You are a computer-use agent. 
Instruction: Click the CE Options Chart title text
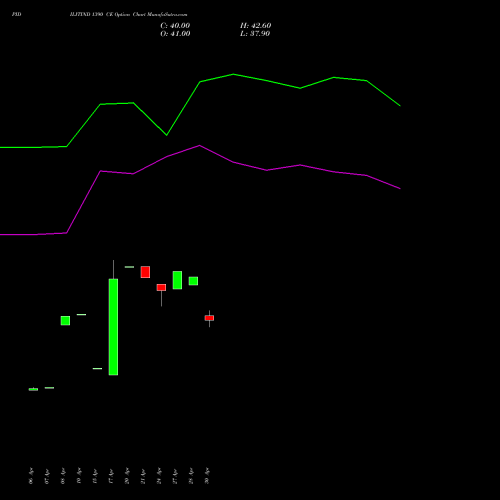click(129, 15)
